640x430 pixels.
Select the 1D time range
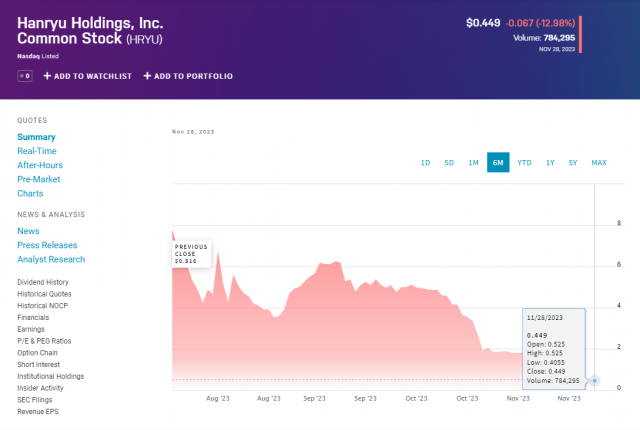[425, 162]
